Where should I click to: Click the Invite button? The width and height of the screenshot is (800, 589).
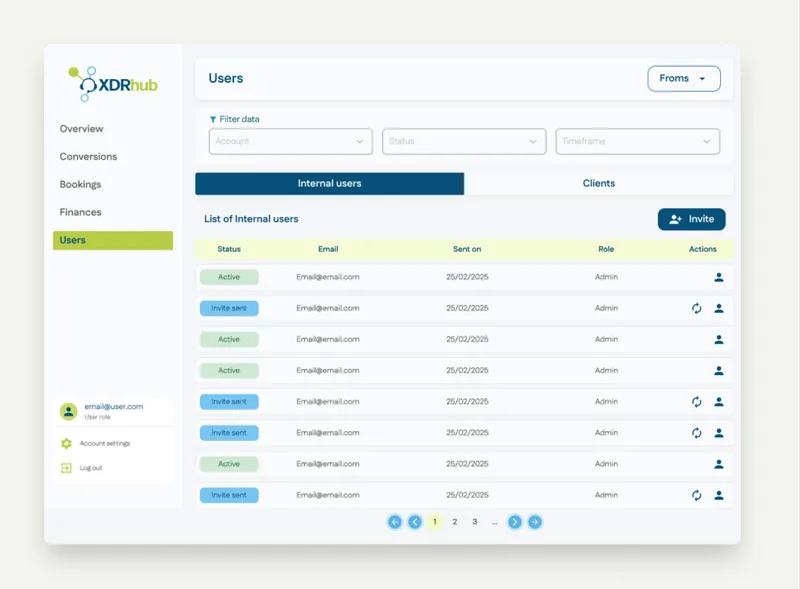pos(691,219)
